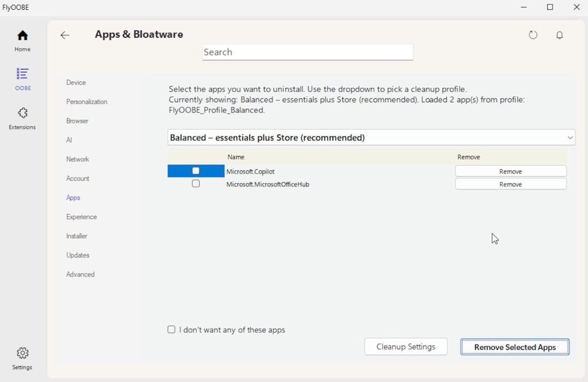Click Remove Selected Apps button
This screenshot has width=588, height=382.
click(514, 347)
